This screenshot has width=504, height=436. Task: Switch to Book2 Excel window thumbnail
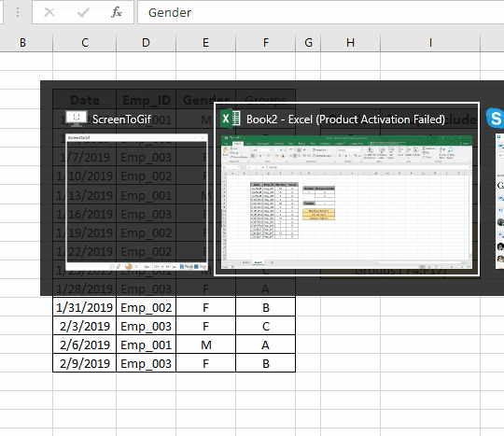[347, 202]
